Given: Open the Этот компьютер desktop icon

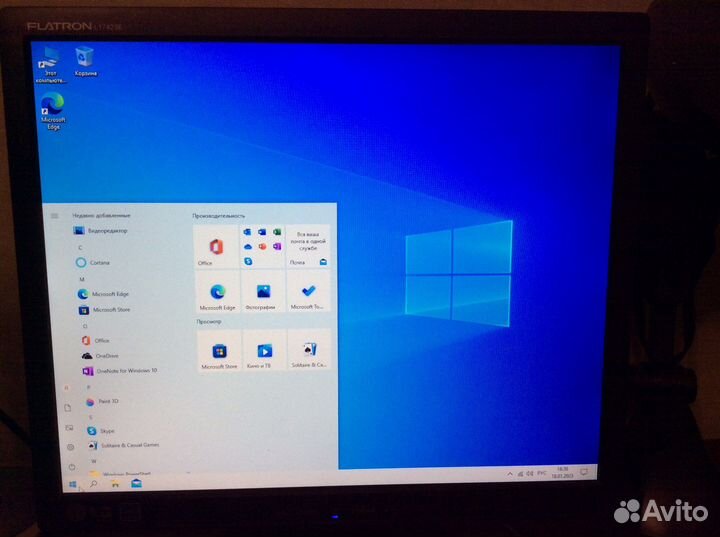Looking at the screenshot, I should pyautogui.click(x=51, y=64).
